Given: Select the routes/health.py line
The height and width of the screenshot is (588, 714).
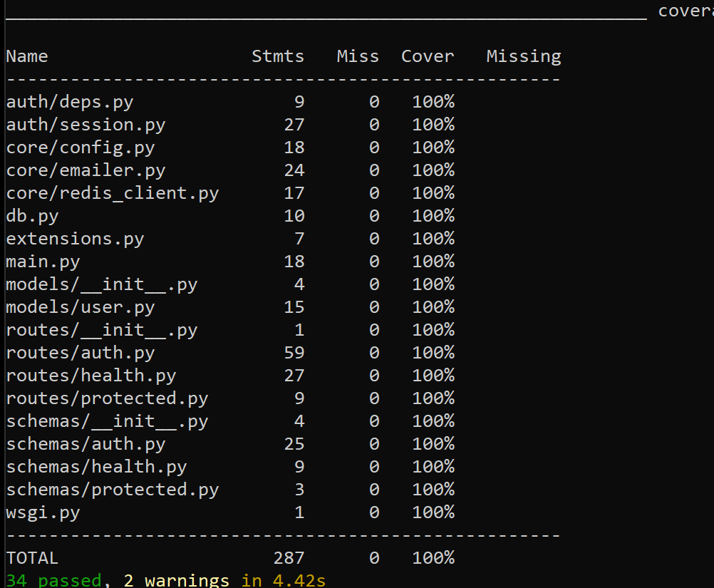Looking at the screenshot, I should tap(90, 375).
